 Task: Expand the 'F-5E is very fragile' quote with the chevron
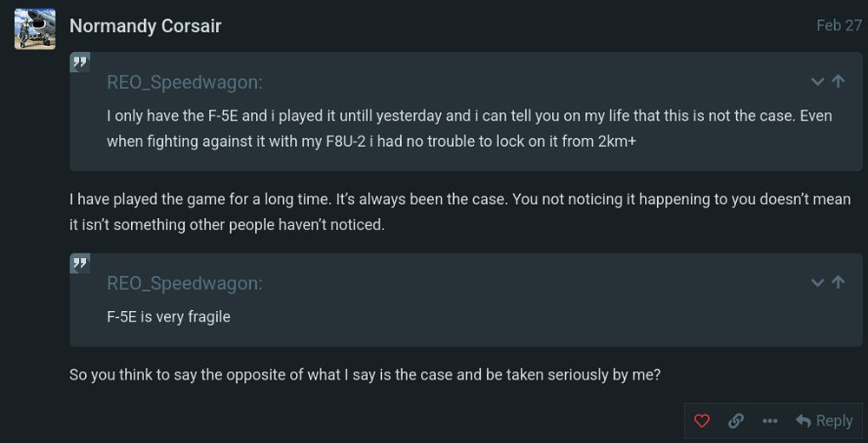pyautogui.click(x=817, y=282)
